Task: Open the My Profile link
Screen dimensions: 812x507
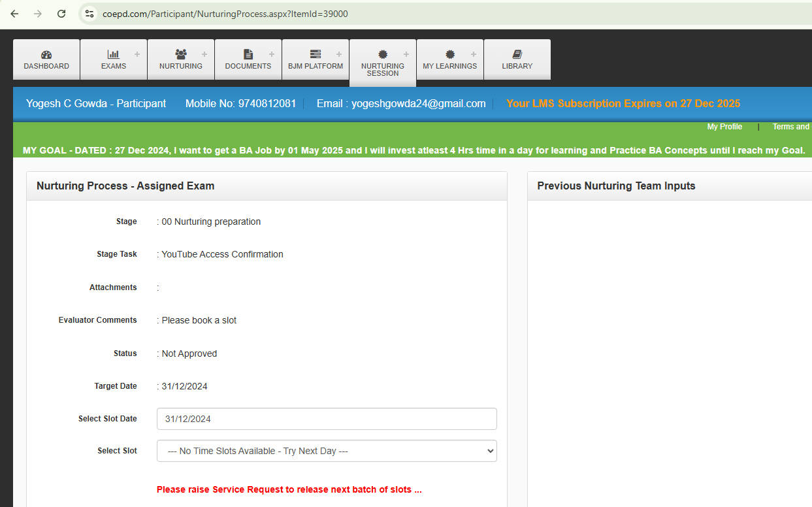Action: 724,127
